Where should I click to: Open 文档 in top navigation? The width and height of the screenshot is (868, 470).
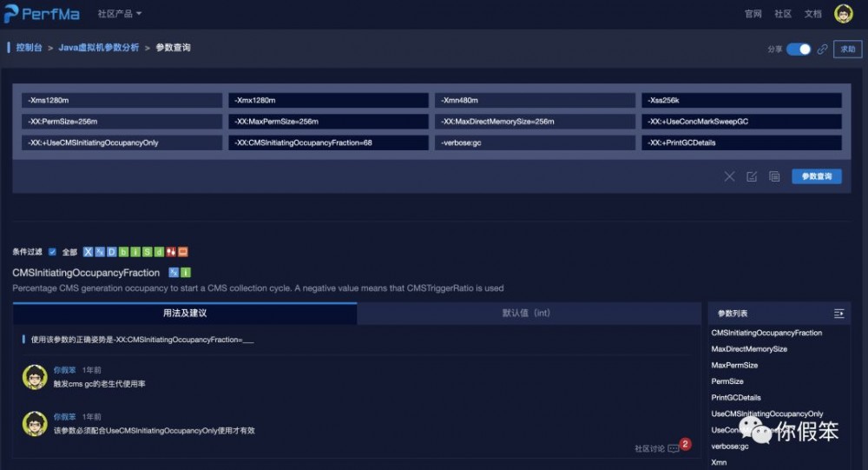(x=812, y=14)
